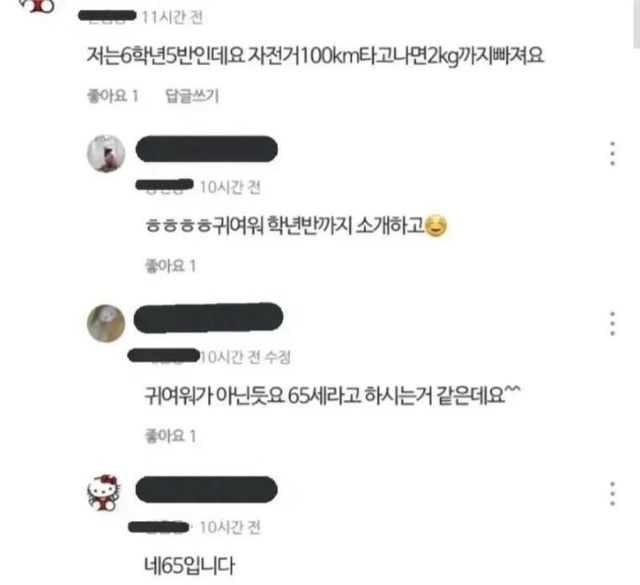The height and width of the screenshot is (585, 640).
Task: Like the 자전거100km comment
Action: (x=113, y=96)
